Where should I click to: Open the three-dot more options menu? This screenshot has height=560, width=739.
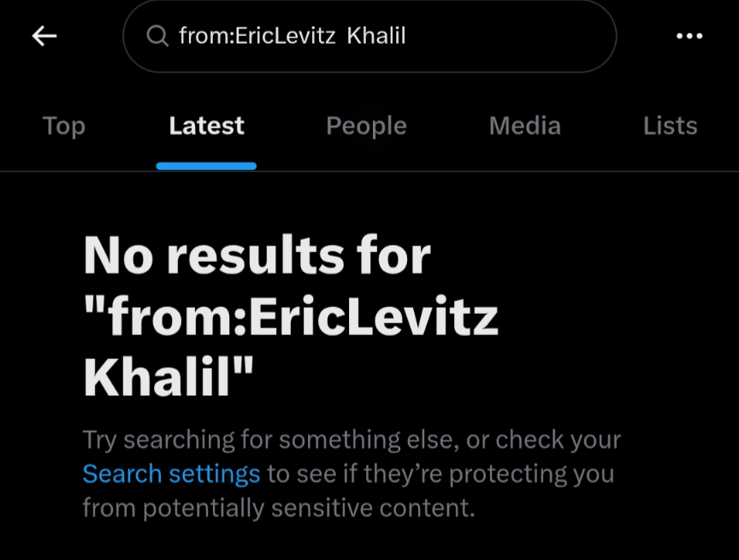click(x=689, y=35)
